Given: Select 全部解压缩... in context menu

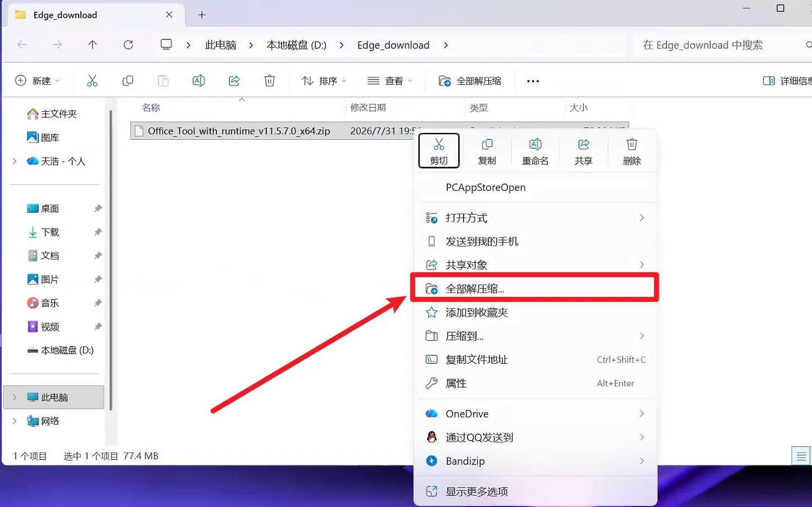Looking at the screenshot, I should pyautogui.click(x=536, y=289).
